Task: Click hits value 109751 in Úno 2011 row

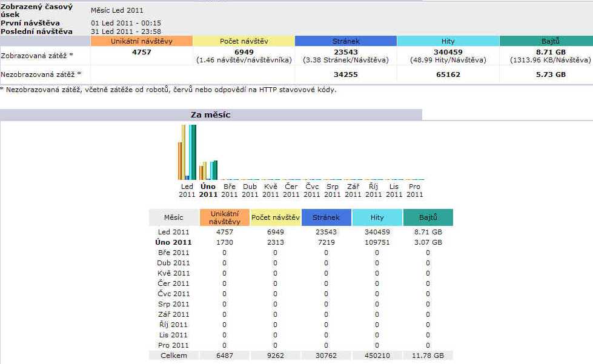Action: click(377, 242)
